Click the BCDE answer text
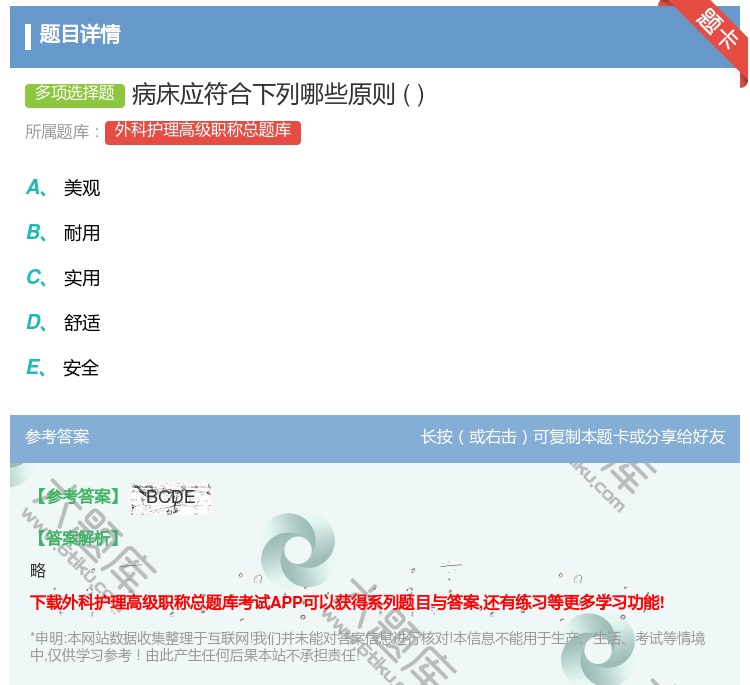Screen dimensions: 750x685 [x=170, y=497]
